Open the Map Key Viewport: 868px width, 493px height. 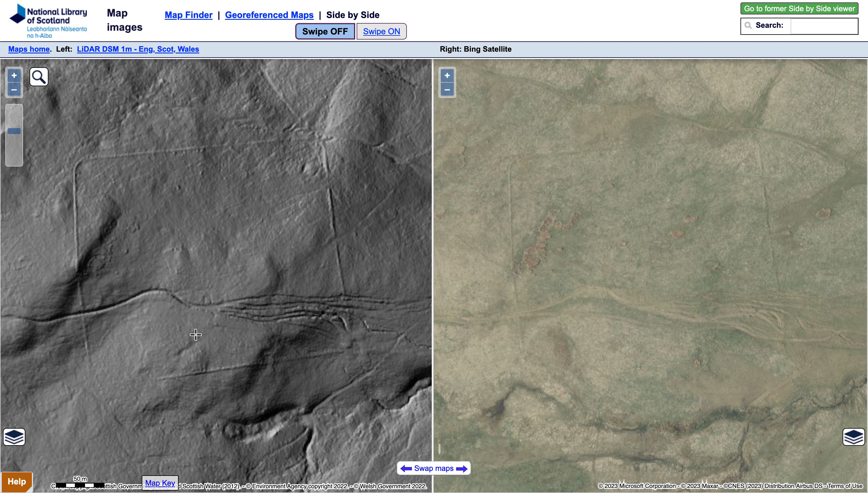(160, 483)
